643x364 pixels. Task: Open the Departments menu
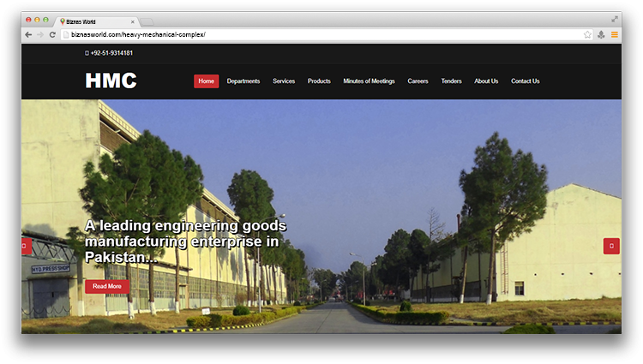click(x=243, y=81)
